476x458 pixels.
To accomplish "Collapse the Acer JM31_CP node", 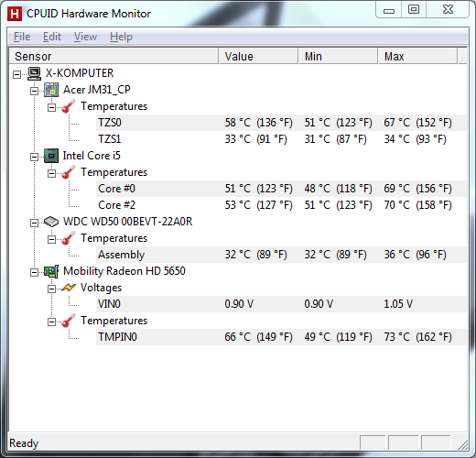I will pos(34,91).
